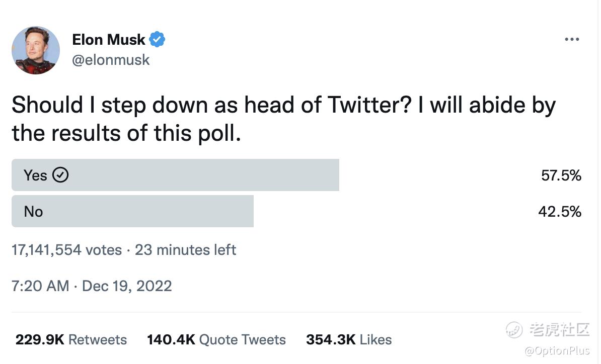Open the @elonmusk handle link
The height and width of the screenshot is (364, 601).
click(x=111, y=60)
